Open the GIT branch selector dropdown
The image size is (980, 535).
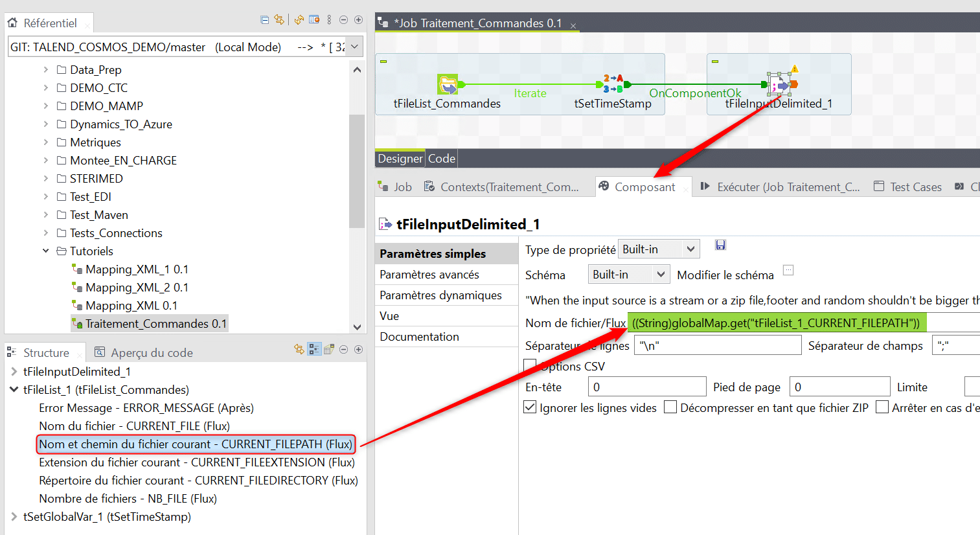pos(354,47)
